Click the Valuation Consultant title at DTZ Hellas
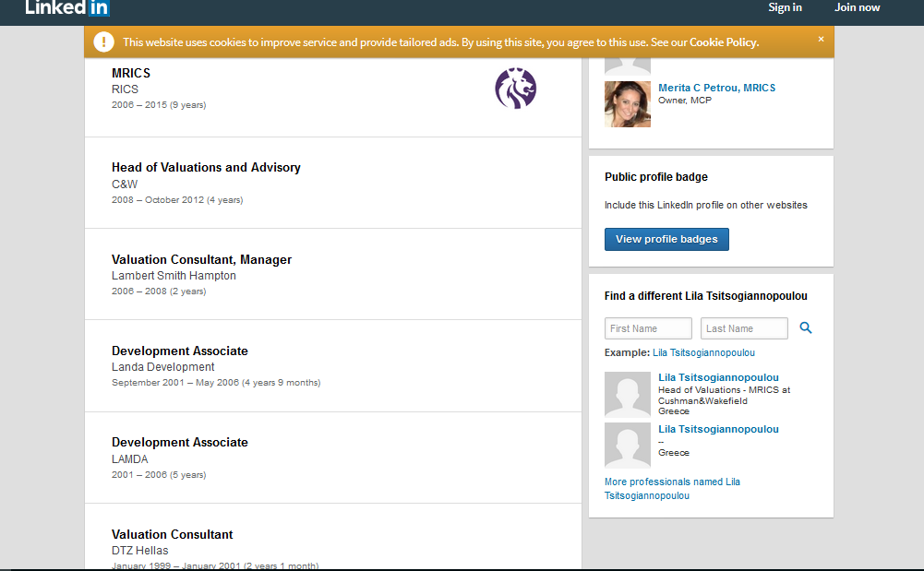The width and height of the screenshot is (924, 571). click(172, 534)
